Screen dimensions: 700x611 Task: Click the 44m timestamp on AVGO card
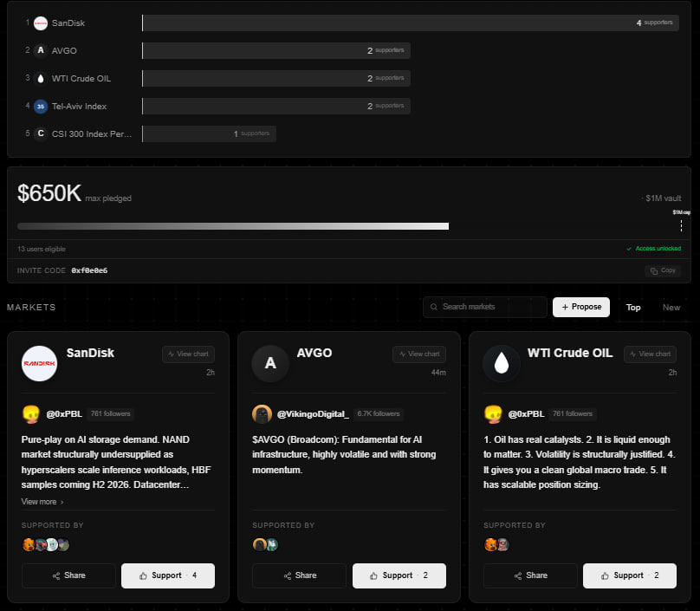click(x=438, y=373)
